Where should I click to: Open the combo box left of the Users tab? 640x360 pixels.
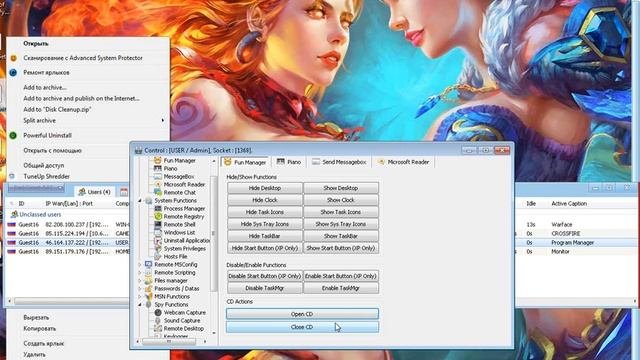pos(36,188)
